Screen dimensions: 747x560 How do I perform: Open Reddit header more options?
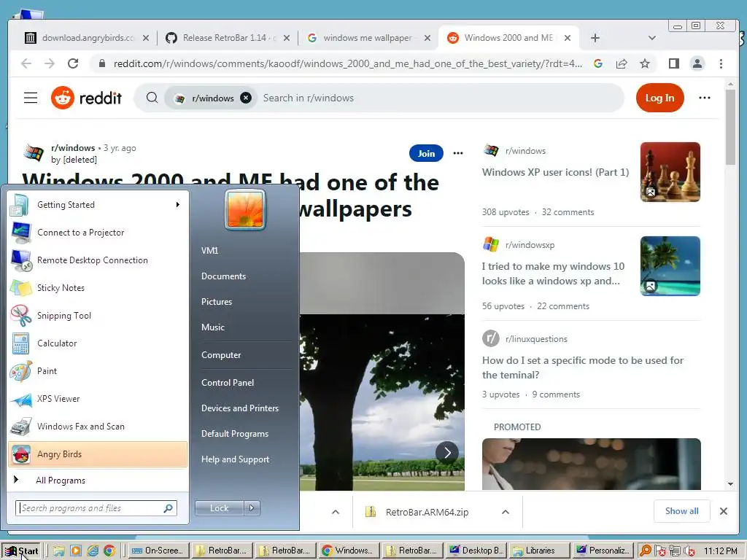(x=705, y=98)
